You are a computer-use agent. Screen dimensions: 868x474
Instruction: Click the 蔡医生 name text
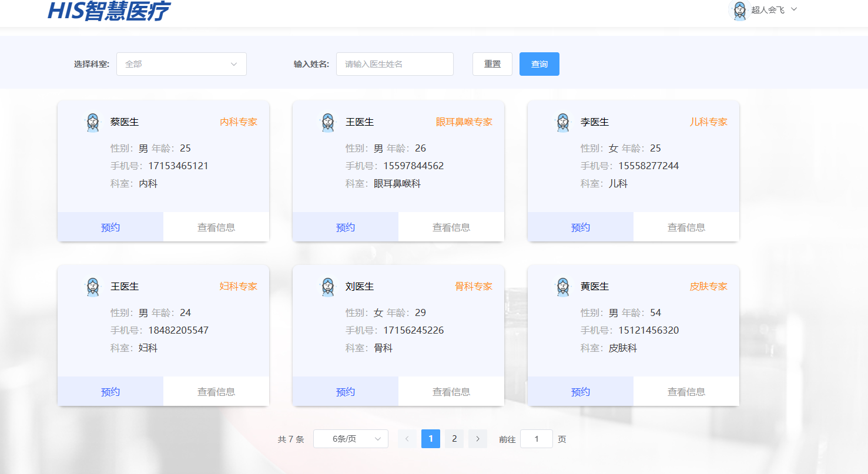[125, 122]
